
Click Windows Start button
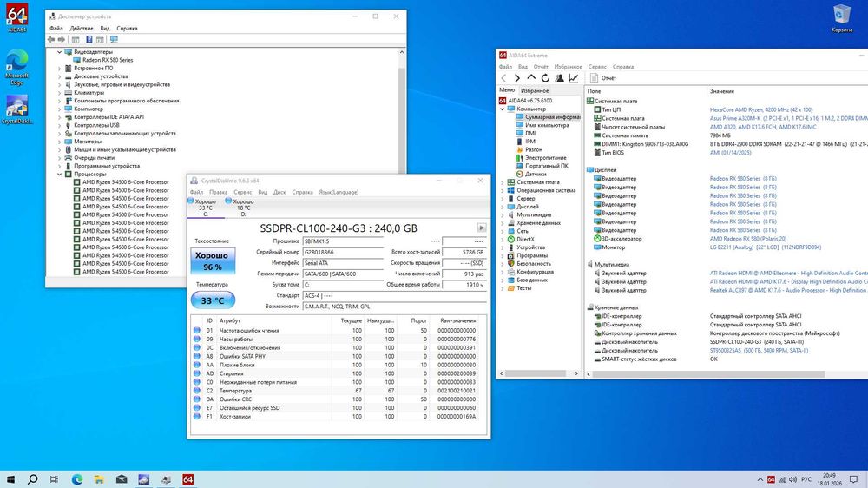[x=10, y=479]
